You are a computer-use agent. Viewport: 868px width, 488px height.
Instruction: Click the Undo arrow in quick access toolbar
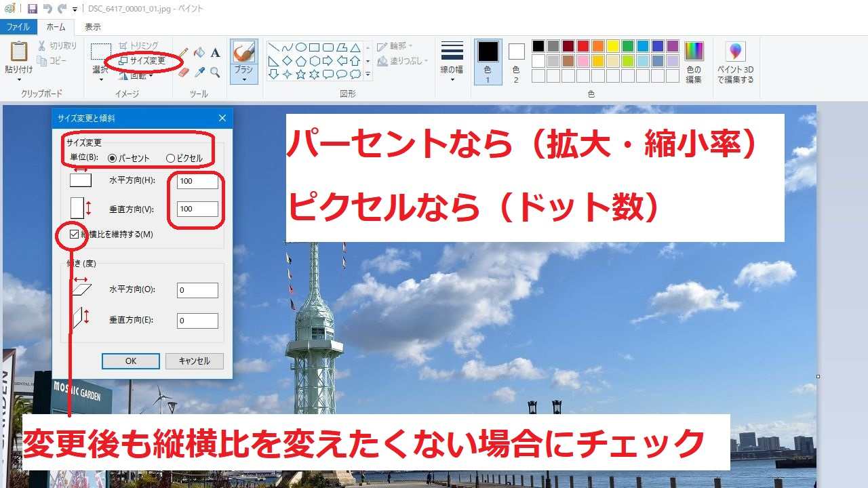(47, 9)
